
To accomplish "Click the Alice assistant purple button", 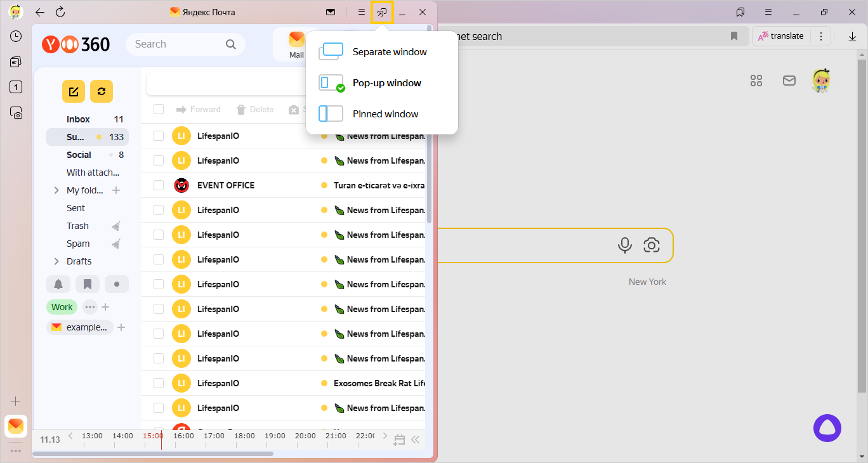I will 827,429.
